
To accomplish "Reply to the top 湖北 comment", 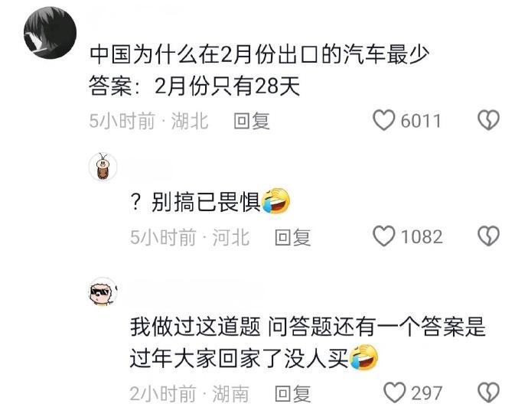I will (x=252, y=121).
